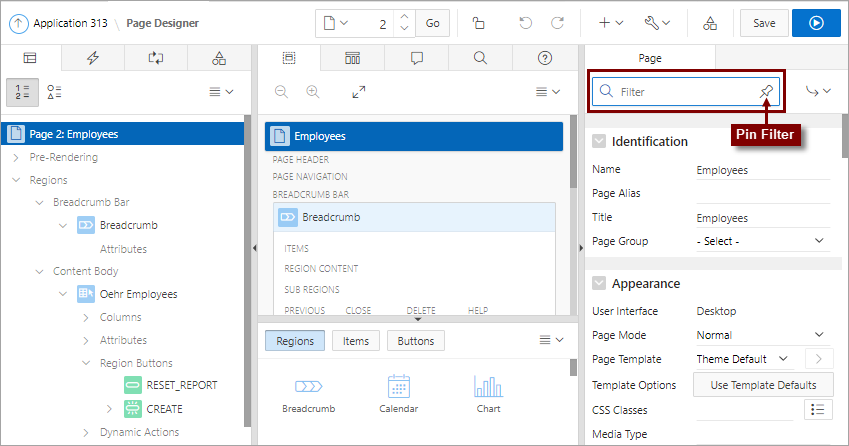The image size is (849, 446).
Task: Open Shared Components icon in toolbar
Action: click(x=710, y=23)
